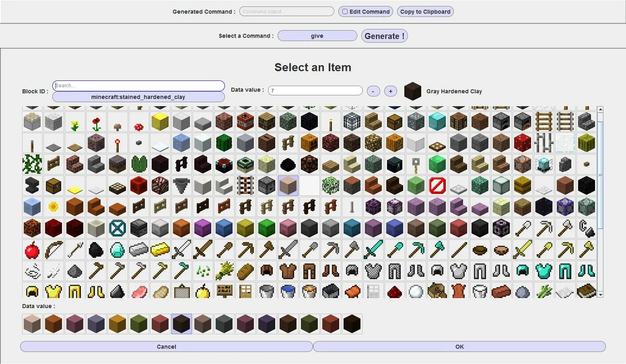Viewport: 626px width, 364px height.
Task: Click the item grid scrollbar up arrow
Action: pyautogui.click(x=600, y=109)
